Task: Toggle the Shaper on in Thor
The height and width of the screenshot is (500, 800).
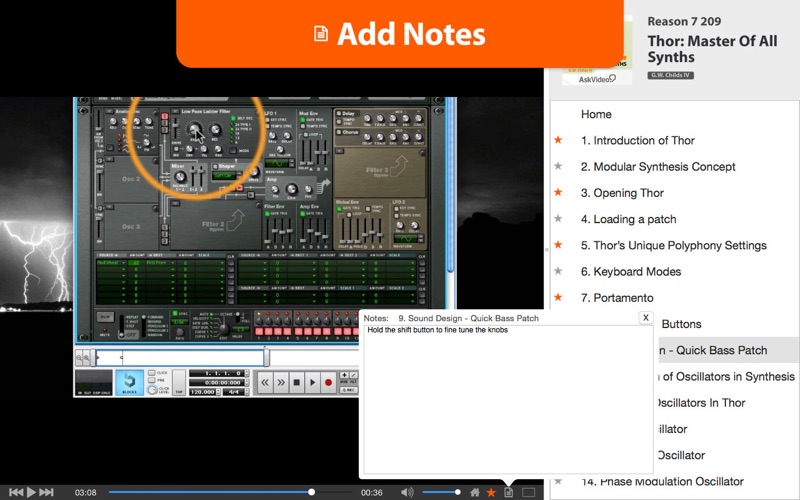Action: point(215,166)
